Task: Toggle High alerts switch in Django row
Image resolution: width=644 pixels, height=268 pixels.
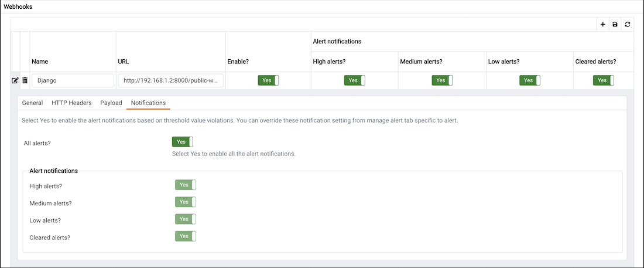Action: (x=354, y=81)
